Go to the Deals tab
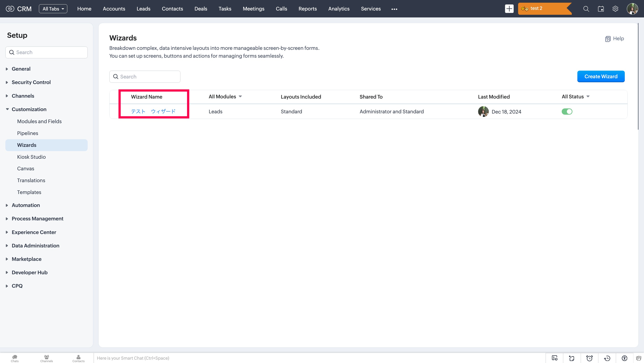Screen dimensions: 644x363 click(x=201, y=9)
